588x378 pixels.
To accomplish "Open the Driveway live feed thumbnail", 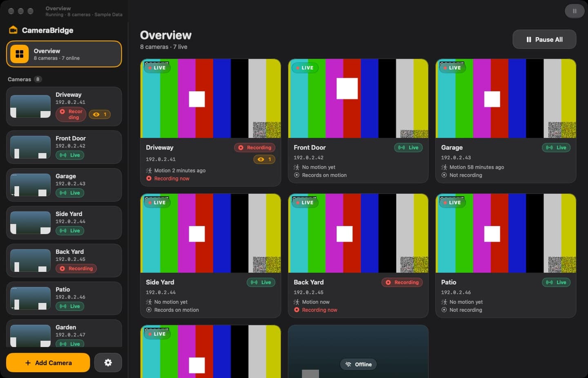I will coord(211,98).
